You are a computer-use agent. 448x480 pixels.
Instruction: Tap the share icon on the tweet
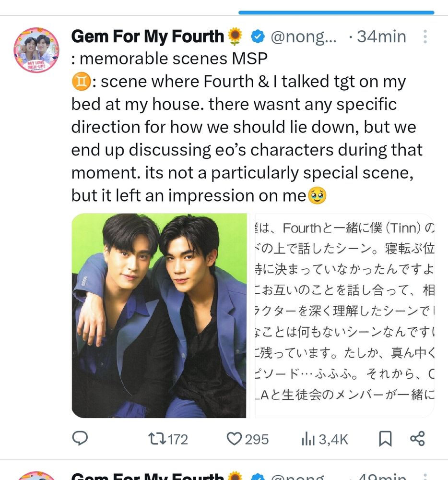417,438
